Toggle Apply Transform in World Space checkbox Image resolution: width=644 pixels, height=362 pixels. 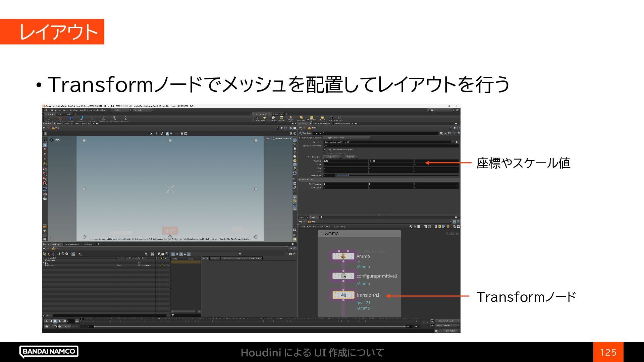click(324, 149)
